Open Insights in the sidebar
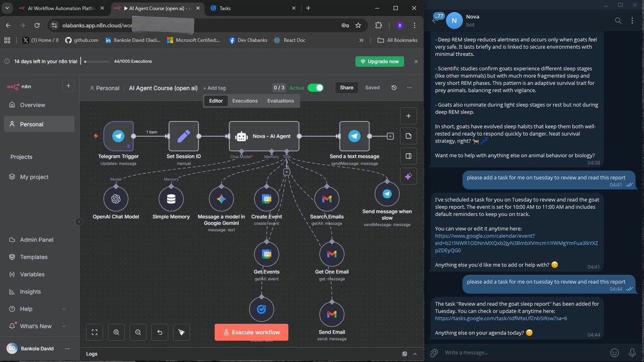 (39, 292)
